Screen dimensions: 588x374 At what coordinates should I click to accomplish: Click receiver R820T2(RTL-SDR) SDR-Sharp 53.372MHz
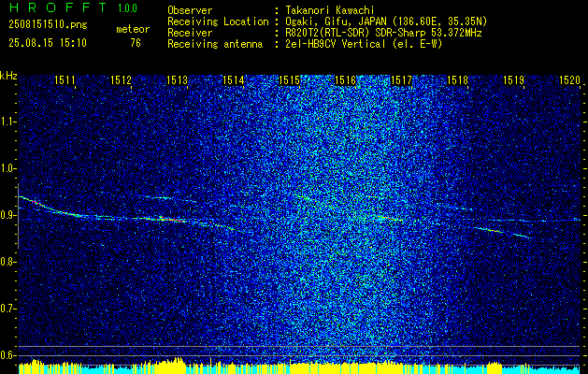pyautogui.click(x=383, y=33)
